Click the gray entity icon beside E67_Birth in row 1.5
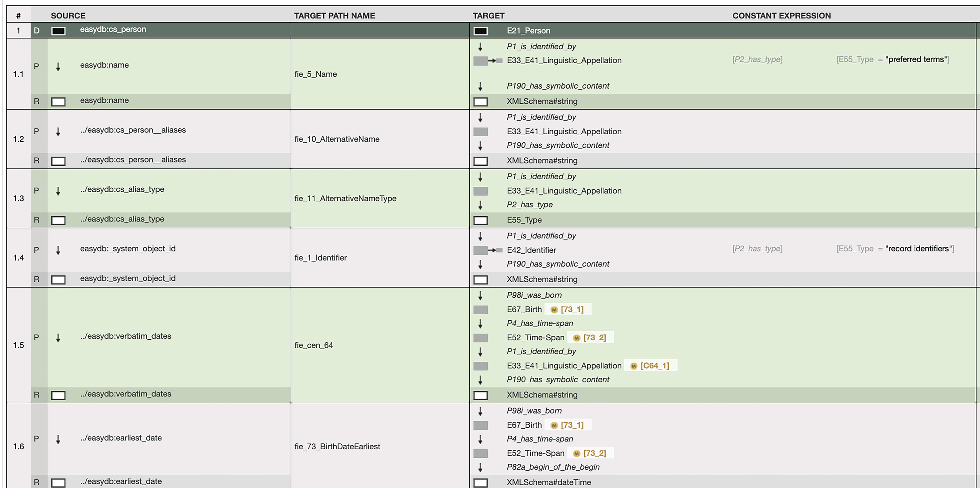This screenshot has width=980, height=488. pos(480,310)
